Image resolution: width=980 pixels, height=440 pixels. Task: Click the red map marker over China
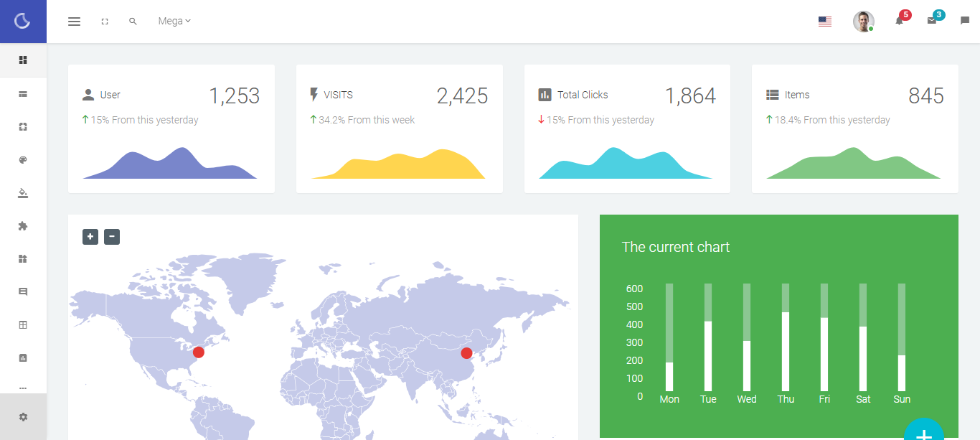466,353
